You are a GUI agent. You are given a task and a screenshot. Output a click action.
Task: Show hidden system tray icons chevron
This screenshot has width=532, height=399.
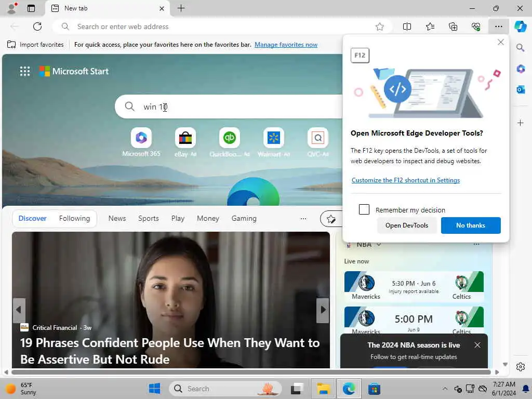[x=445, y=389]
